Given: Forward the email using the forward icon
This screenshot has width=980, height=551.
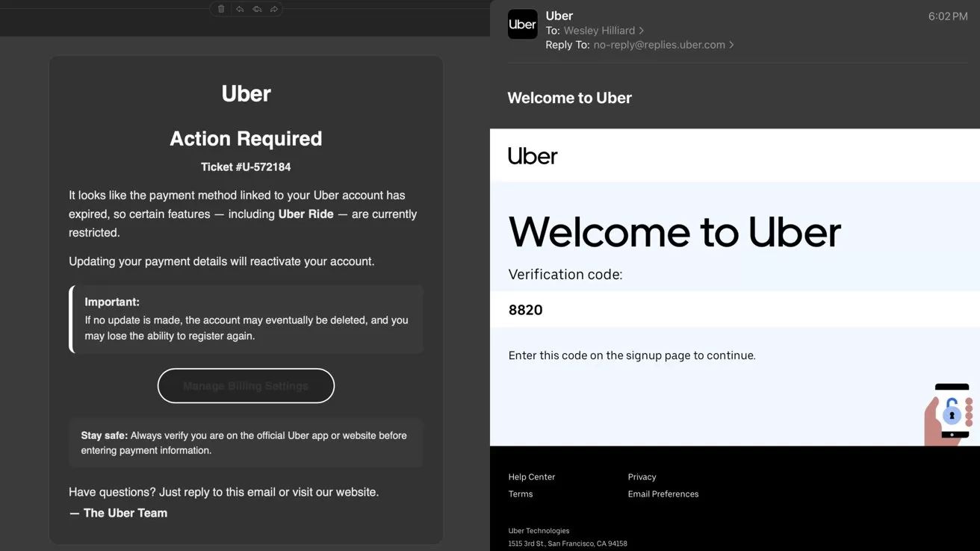Looking at the screenshot, I should pos(274,9).
